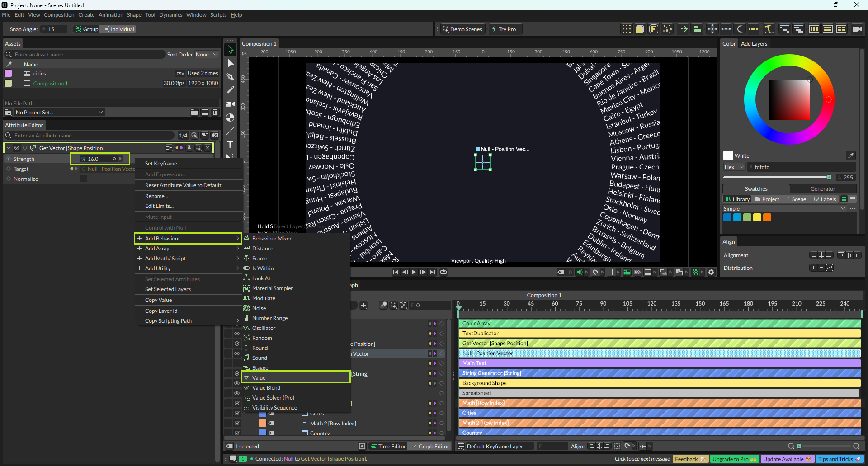This screenshot has height=466, width=868.
Task: Click the viewport settings gear icon
Action: (x=711, y=272)
